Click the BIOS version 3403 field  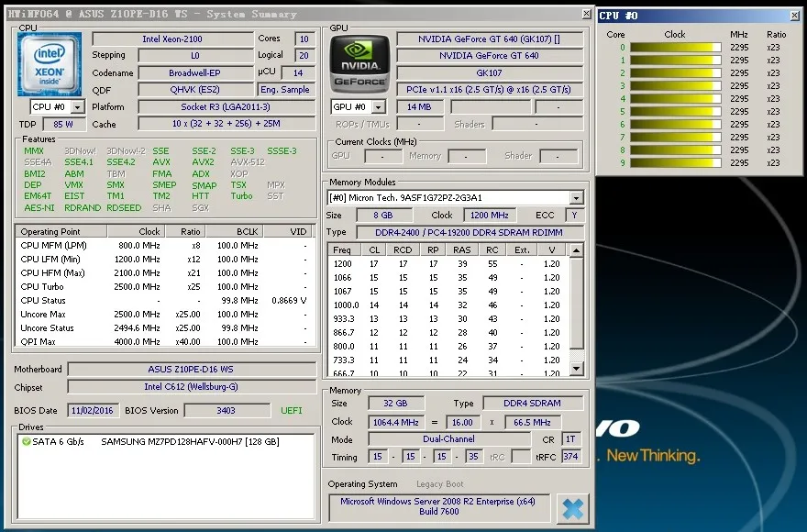pyautogui.click(x=227, y=410)
